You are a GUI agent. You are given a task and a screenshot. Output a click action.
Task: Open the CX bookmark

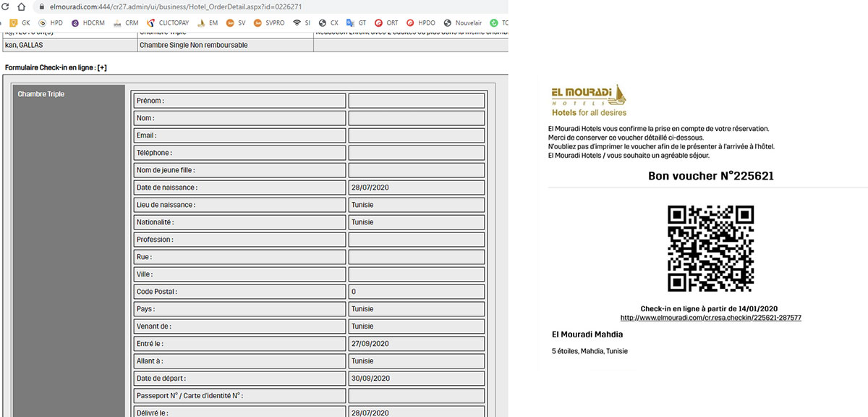click(x=328, y=23)
